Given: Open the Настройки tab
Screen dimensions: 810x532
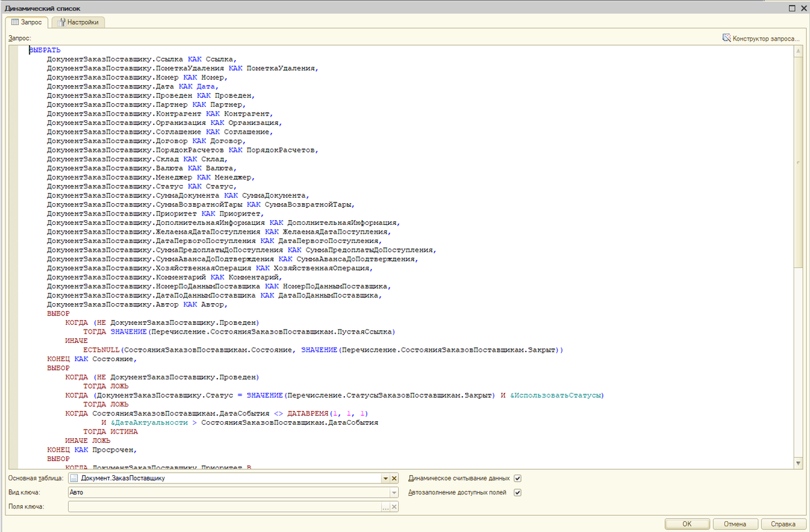Looking at the screenshot, I should click(x=78, y=22).
